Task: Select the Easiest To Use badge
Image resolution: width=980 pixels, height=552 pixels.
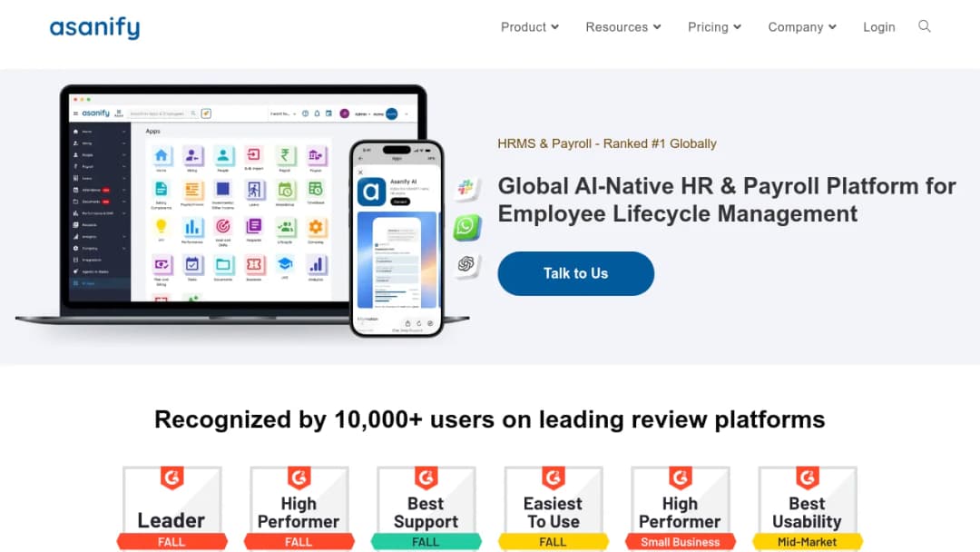Action: [554, 508]
